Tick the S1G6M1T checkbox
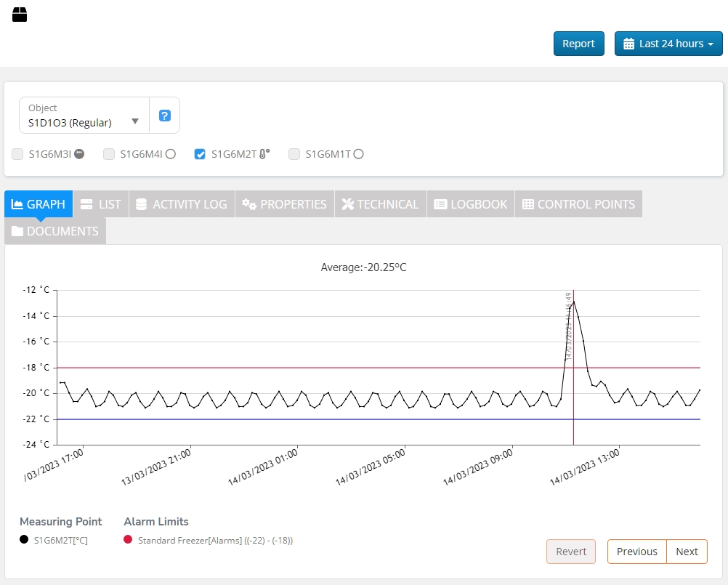The height and width of the screenshot is (585, 728). click(x=294, y=154)
